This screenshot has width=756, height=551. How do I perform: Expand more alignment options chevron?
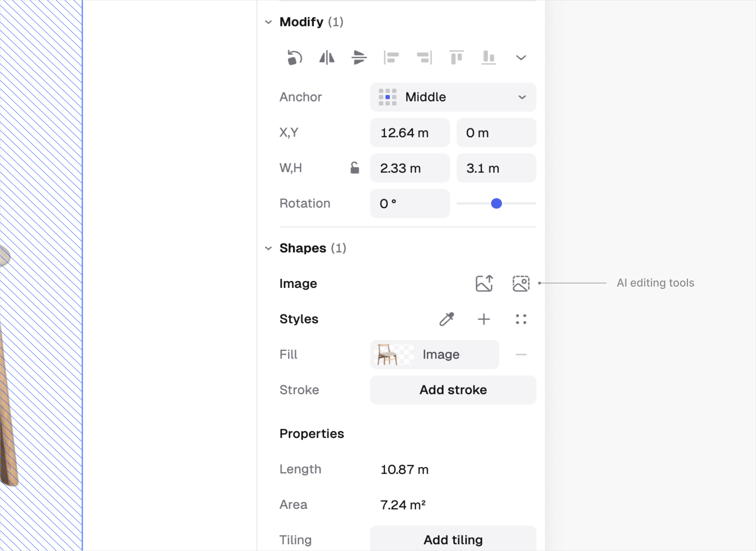pyautogui.click(x=521, y=58)
